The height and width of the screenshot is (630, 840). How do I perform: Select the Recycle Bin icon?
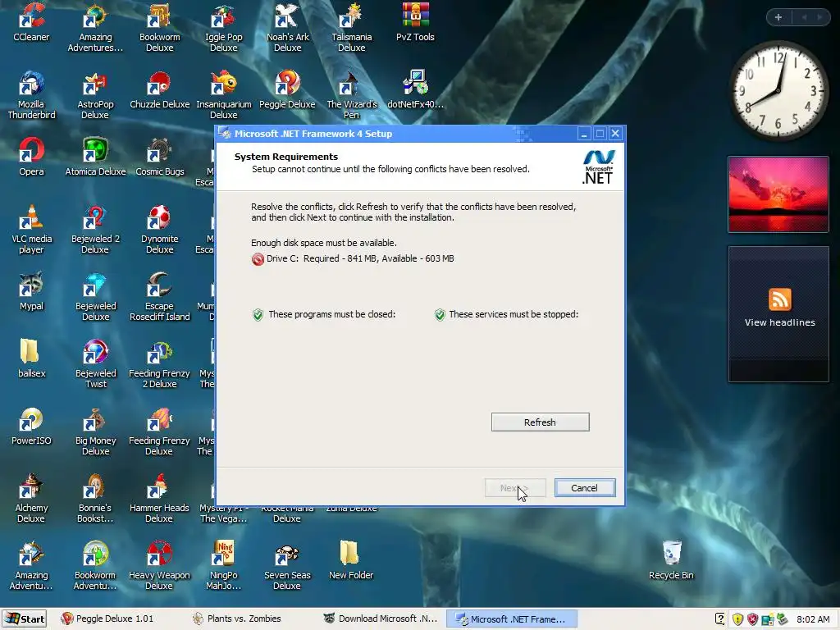(671, 560)
